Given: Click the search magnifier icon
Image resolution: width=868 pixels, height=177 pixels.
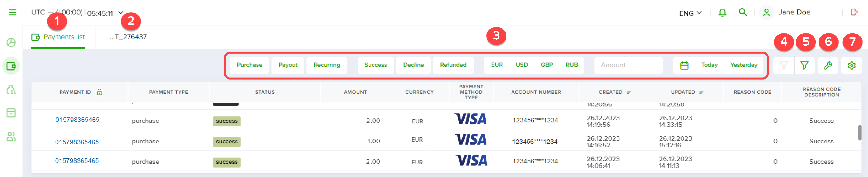Looking at the screenshot, I should (x=743, y=12).
